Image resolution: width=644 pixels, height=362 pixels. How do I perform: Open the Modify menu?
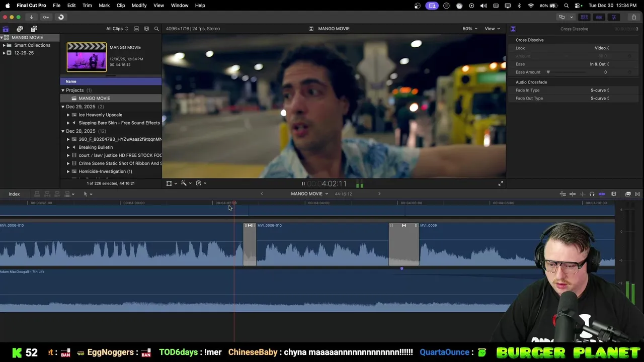tap(139, 6)
